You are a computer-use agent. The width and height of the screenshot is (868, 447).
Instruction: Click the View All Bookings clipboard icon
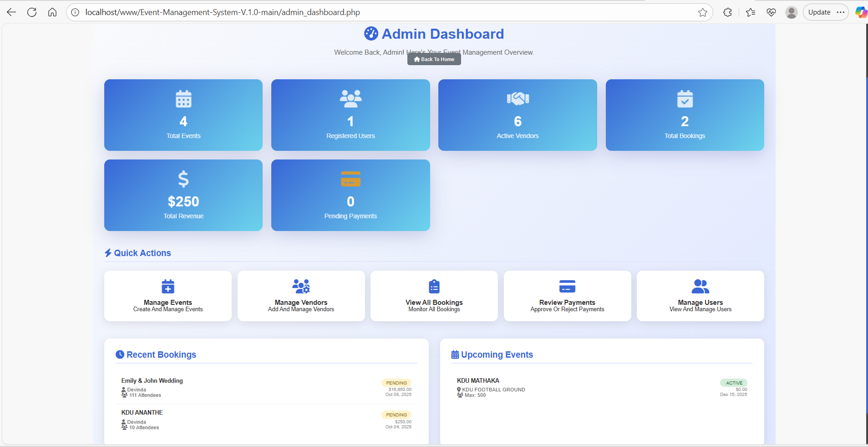(x=434, y=287)
